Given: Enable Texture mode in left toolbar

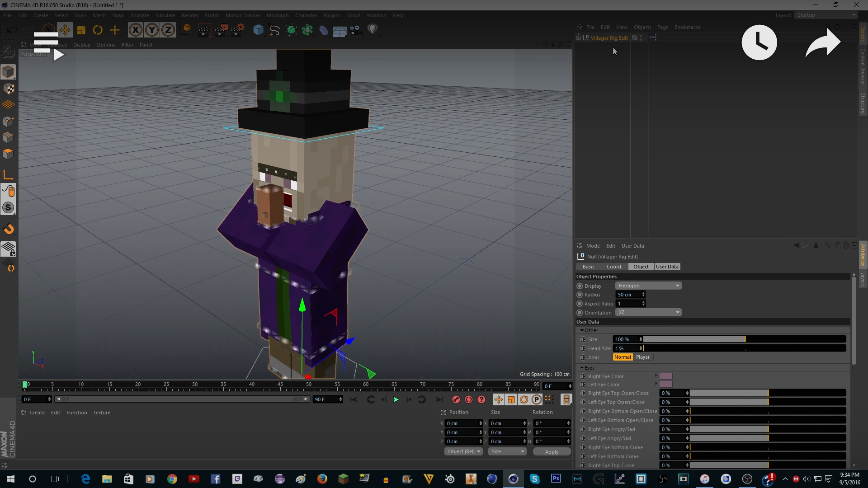Looking at the screenshot, I should pyautogui.click(x=8, y=89).
